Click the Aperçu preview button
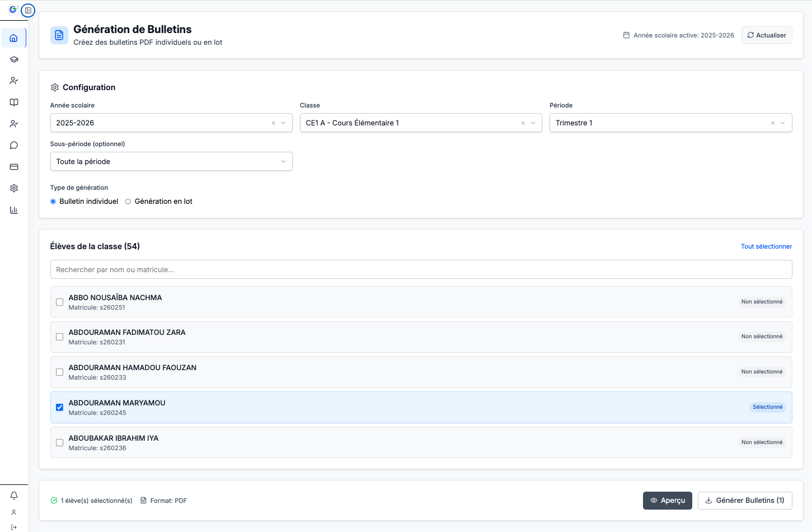This screenshot has height=532, width=812. click(667, 500)
